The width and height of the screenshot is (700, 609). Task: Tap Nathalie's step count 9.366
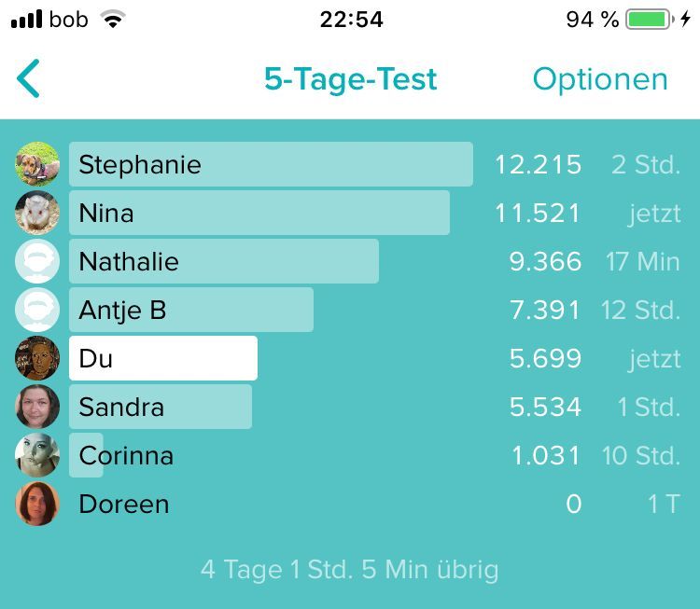coord(545,261)
